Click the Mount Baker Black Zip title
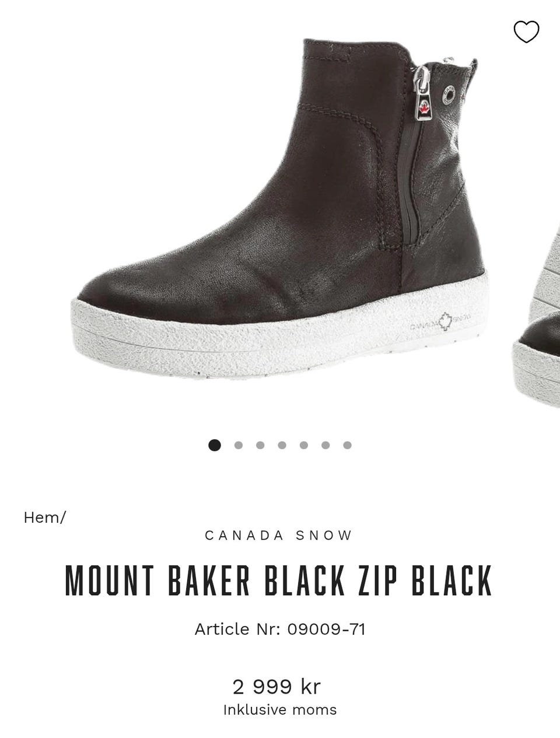560x738 pixels. pyautogui.click(x=279, y=580)
